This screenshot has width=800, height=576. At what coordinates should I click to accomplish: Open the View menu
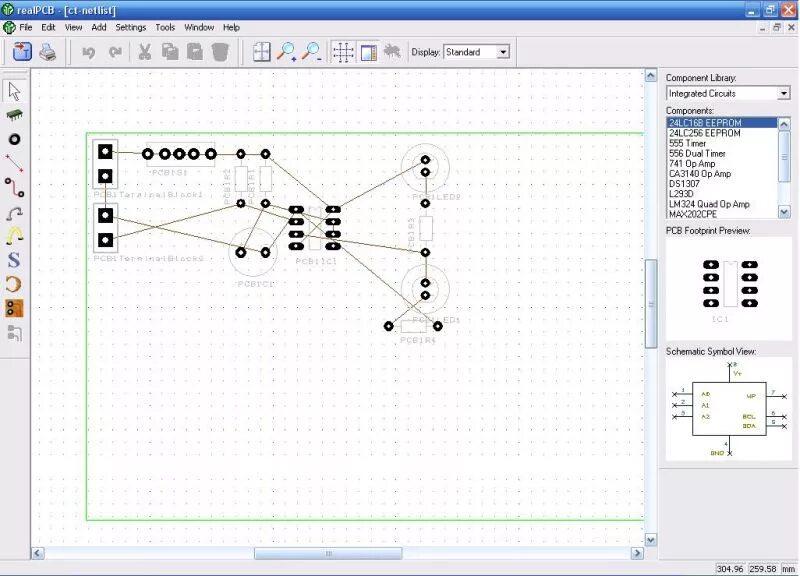click(73, 28)
